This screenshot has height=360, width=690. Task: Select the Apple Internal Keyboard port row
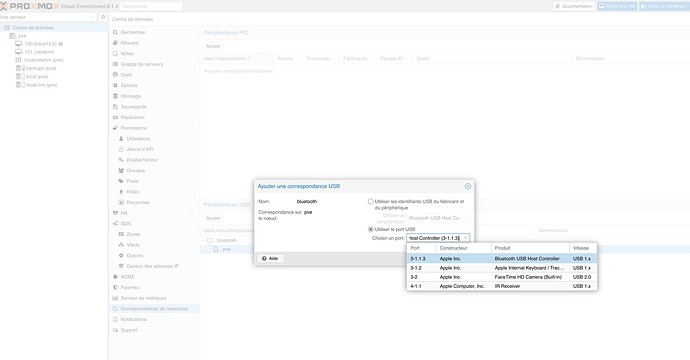click(x=502, y=268)
